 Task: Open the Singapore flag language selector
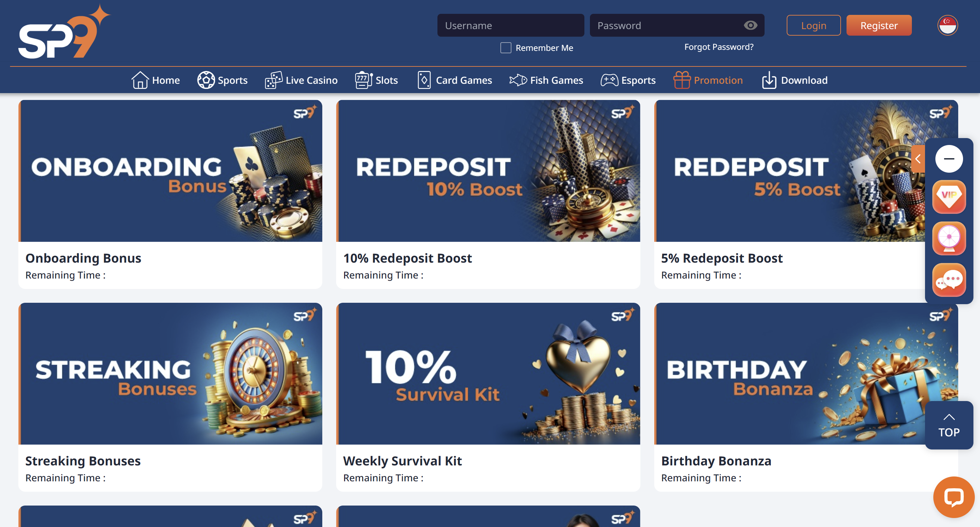point(947,25)
